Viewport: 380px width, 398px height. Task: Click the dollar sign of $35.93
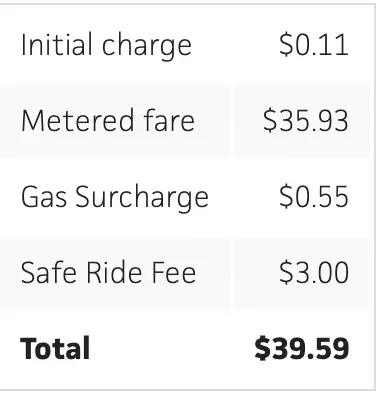click(x=270, y=120)
